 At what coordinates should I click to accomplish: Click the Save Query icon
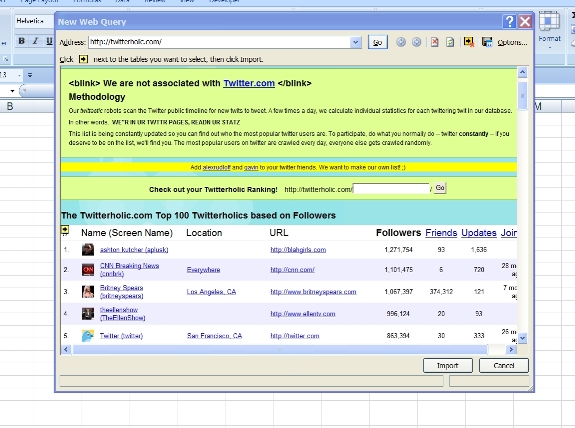pyautogui.click(x=487, y=42)
